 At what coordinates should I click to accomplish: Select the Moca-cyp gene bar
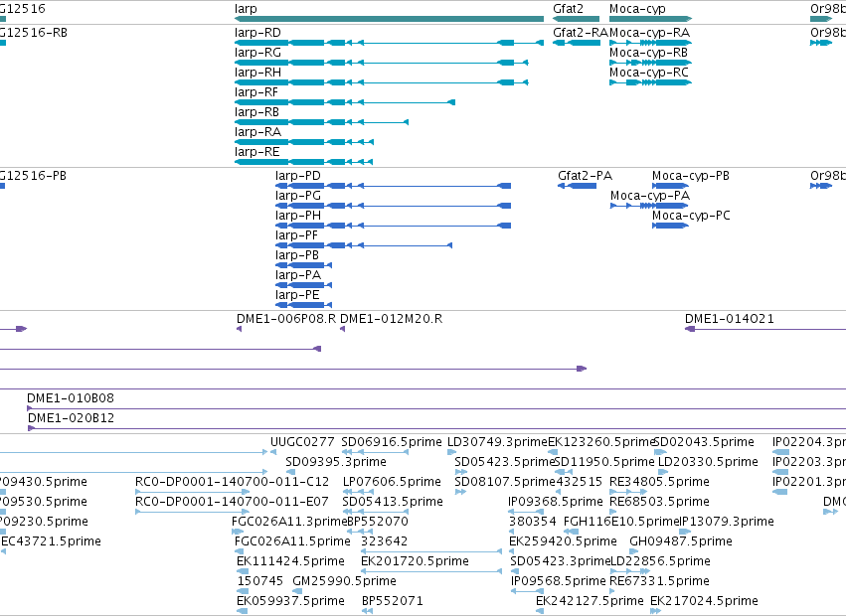(x=651, y=20)
